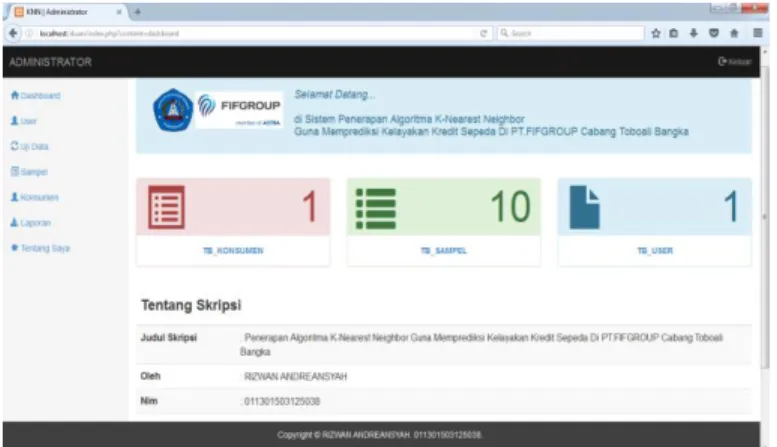Viewport: 777px width, 447px height.
Task: Open the TB_SAMPEL link
Action: tap(444, 251)
